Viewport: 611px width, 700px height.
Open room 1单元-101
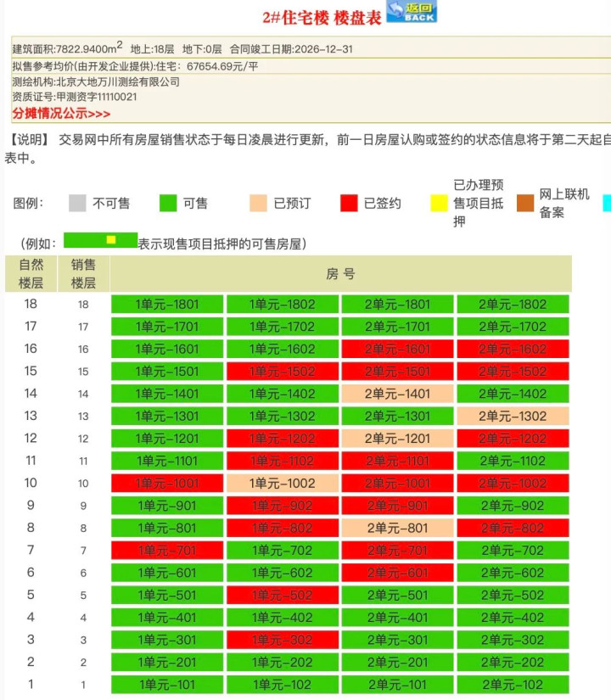pos(167,685)
